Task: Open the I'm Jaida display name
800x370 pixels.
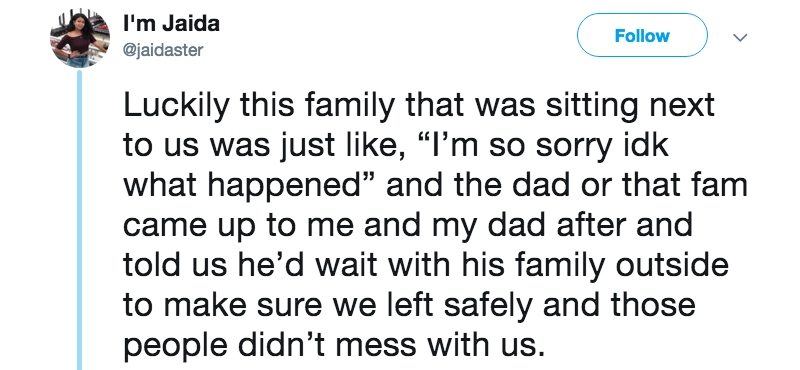Action: (171, 23)
